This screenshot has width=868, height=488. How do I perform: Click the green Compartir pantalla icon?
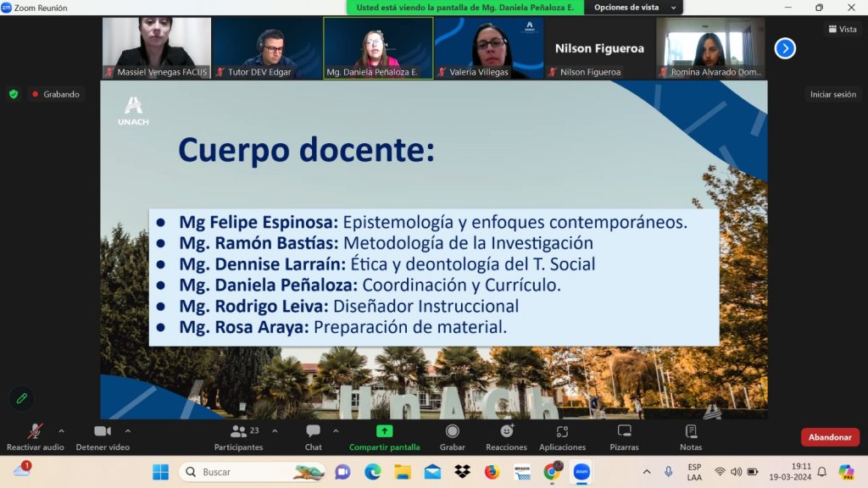coord(384,431)
